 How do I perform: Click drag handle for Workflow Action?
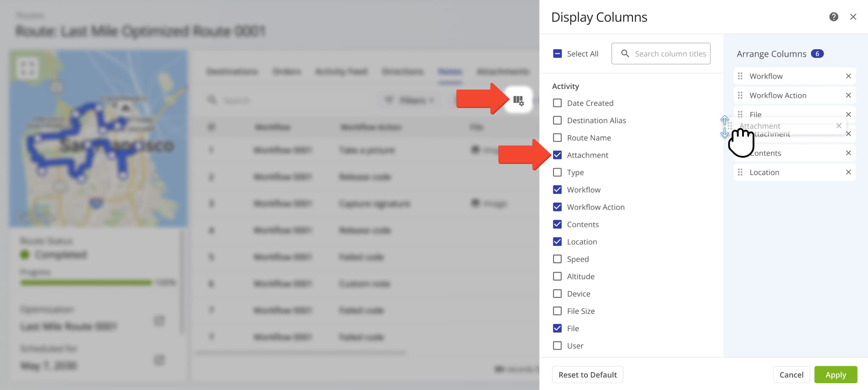[740, 95]
